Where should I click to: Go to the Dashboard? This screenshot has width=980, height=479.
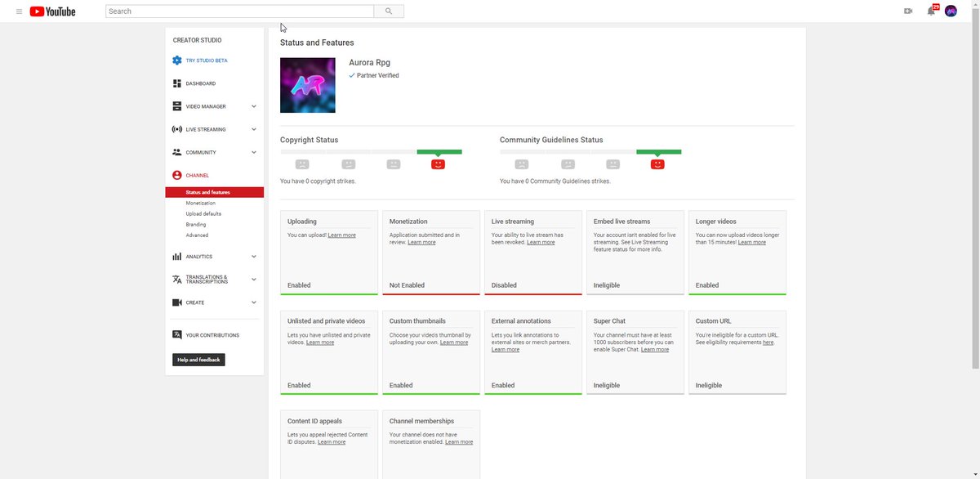tap(201, 83)
